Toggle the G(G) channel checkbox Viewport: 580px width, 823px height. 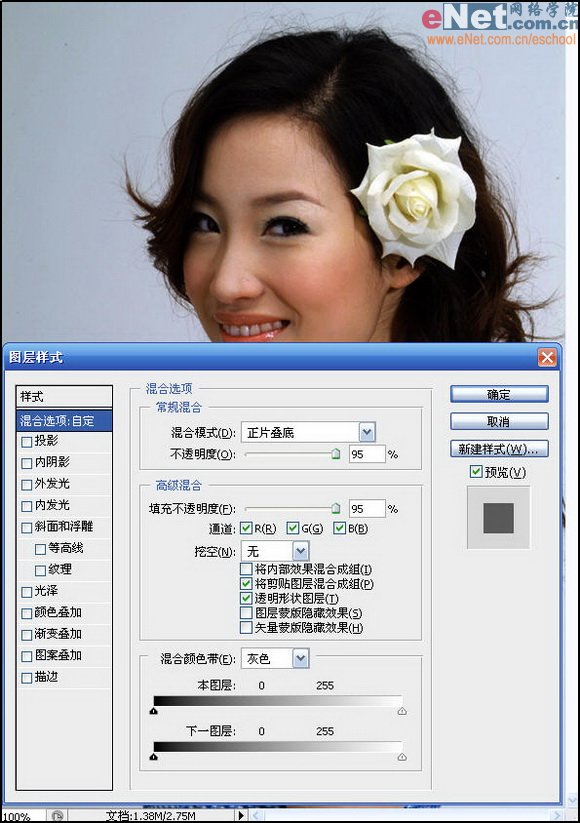[293, 528]
